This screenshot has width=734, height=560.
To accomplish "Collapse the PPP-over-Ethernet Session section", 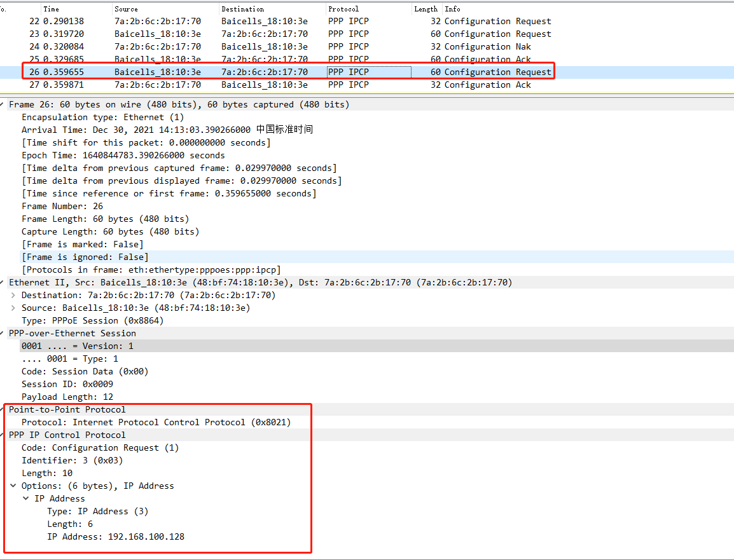I will pos(3,333).
